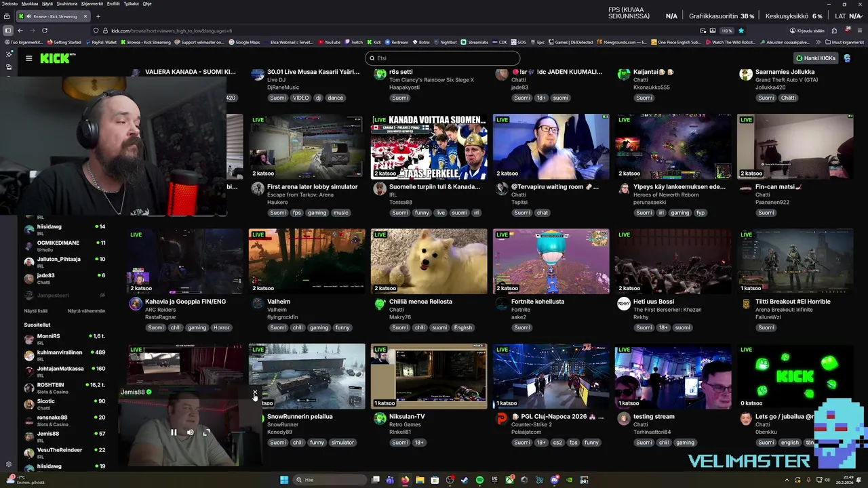Open the Kick hamburger menu
The width and height of the screenshot is (868, 488).
pos(28,58)
